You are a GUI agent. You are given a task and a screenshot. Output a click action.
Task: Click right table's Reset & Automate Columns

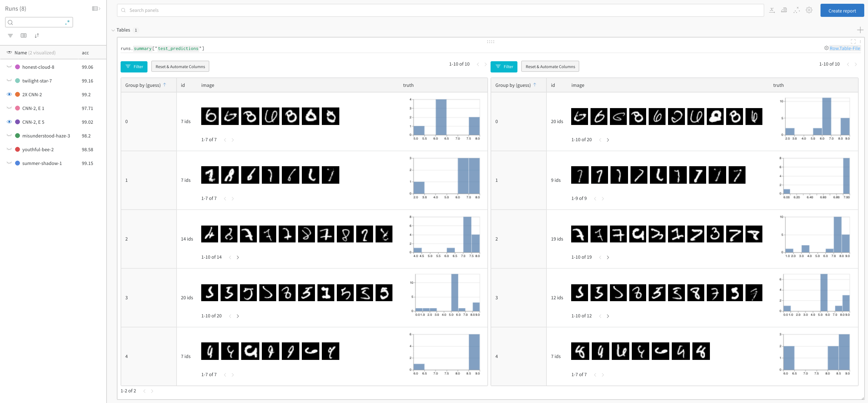pos(550,66)
